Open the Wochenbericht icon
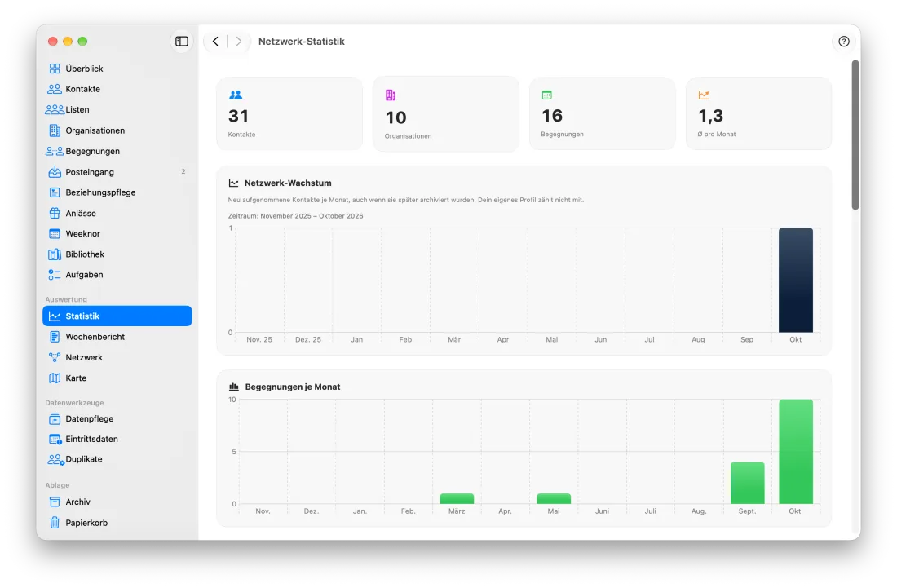This screenshot has width=897, height=588. point(55,337)
